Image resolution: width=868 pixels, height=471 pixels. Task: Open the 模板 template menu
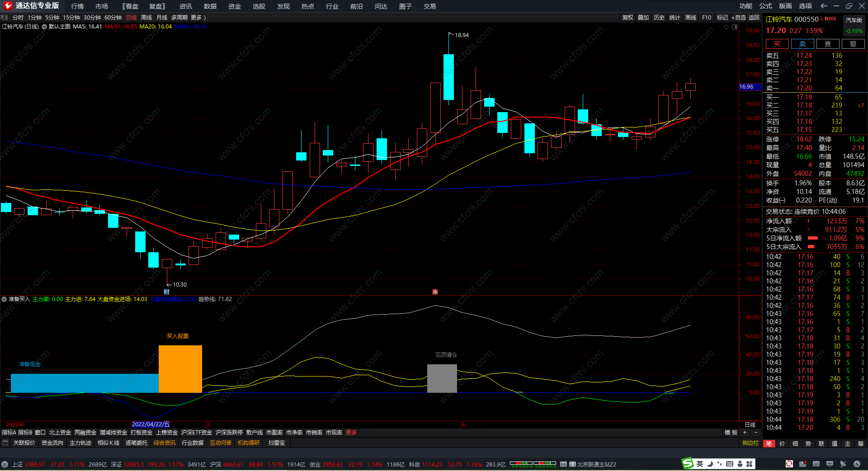click(x=731, y=433)
